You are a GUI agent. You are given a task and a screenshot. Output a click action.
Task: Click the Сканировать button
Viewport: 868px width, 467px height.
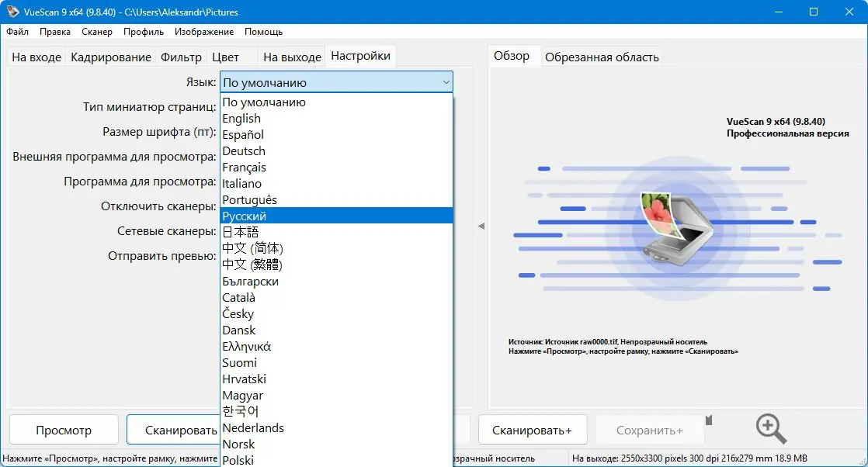[x=173, y=429]
